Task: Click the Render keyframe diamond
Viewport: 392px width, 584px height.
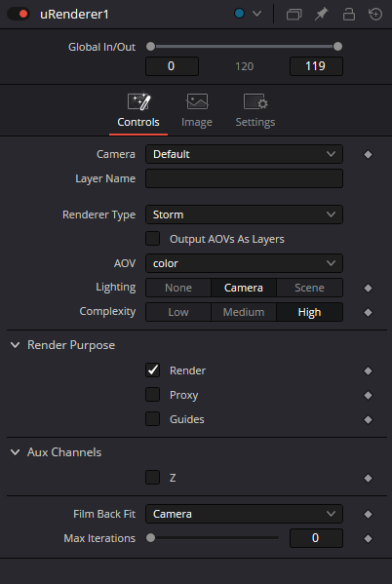Action: [368, 370]
